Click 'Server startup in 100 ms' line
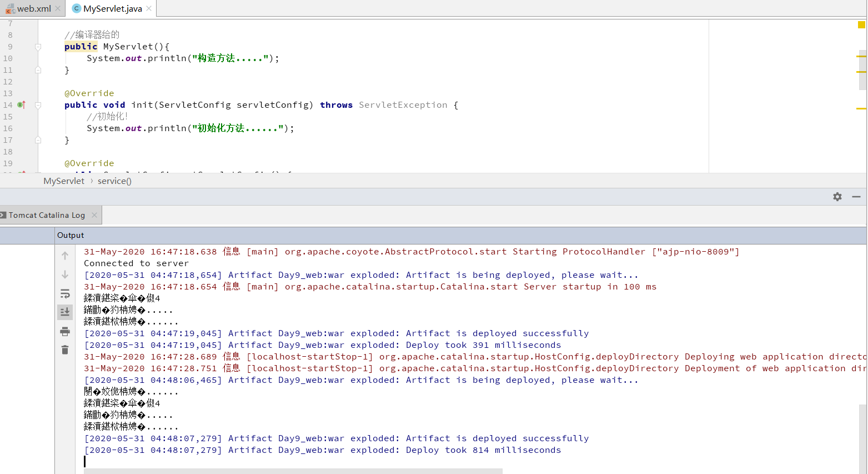This screenshot has height=474, width=868. [370, 287]
